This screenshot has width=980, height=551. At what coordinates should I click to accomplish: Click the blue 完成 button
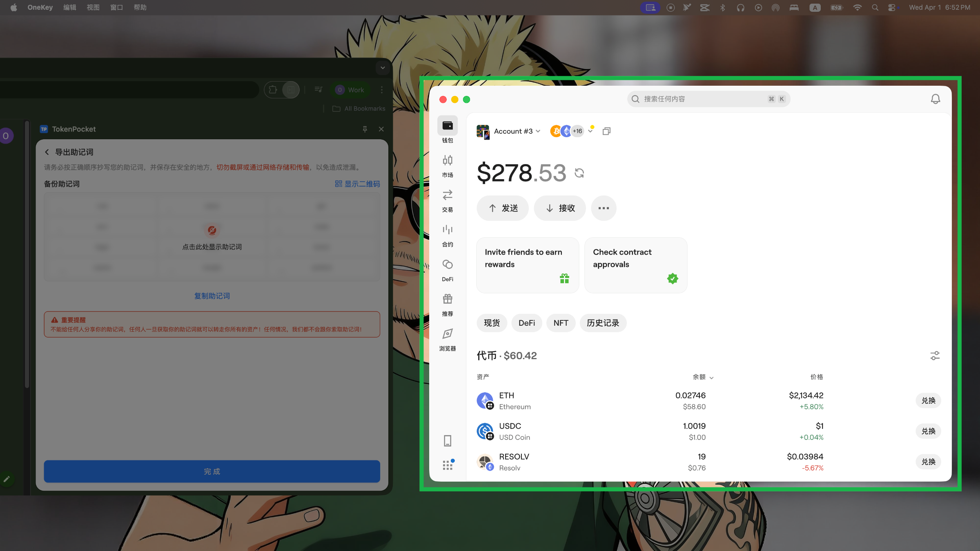point(212,471)
